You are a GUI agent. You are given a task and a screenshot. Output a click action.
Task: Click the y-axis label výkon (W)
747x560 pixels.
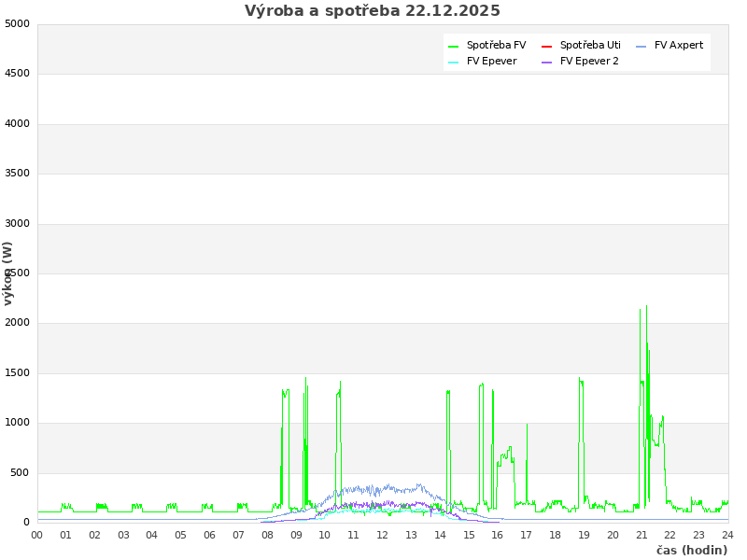click(8, 273)
